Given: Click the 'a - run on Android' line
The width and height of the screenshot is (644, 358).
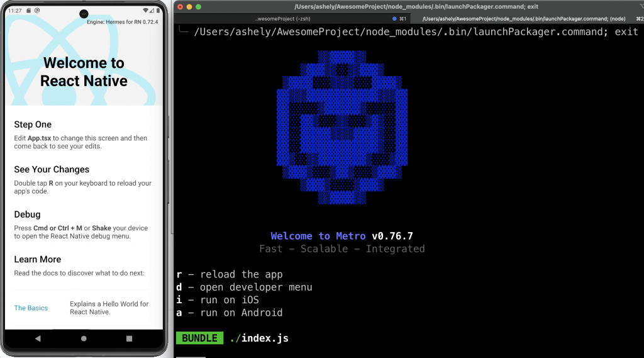Looking at the screenshot, I should [x=230, y=312].
